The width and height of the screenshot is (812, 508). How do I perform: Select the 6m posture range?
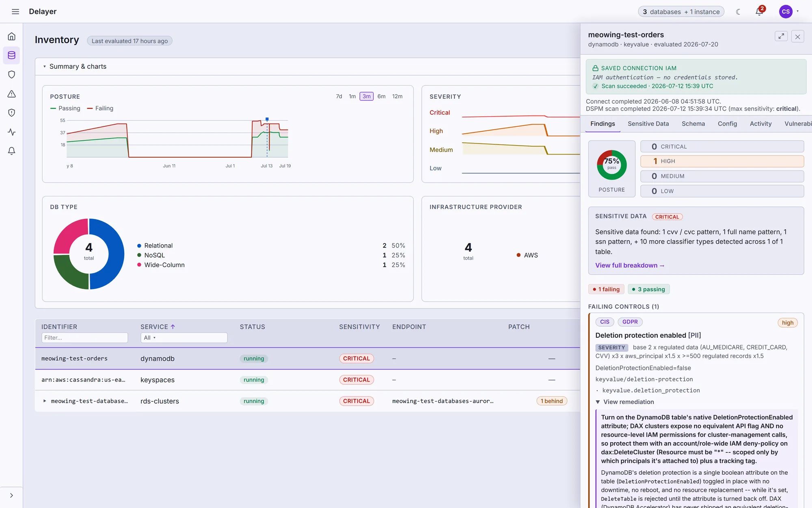[x=381, y=96]
